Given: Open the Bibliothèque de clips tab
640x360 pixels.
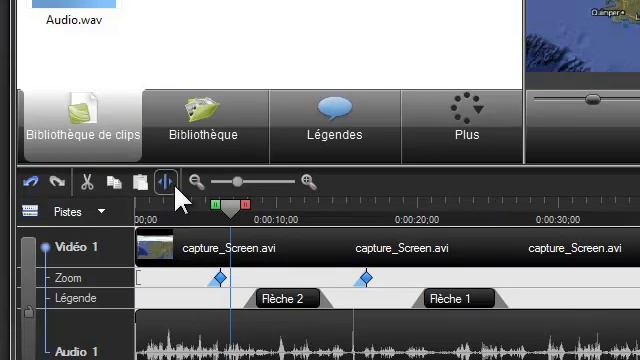Looking at the screenshot, I should [x=83, y=125].
